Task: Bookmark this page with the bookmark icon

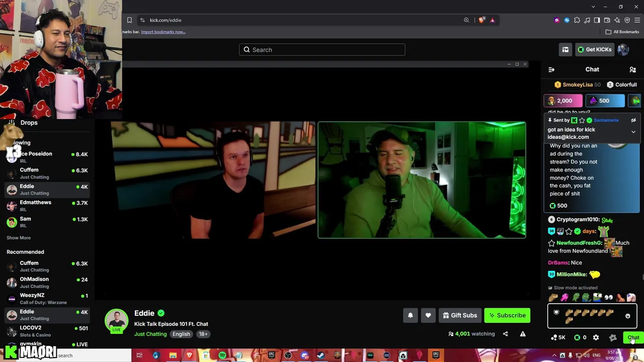Action: 129,20
